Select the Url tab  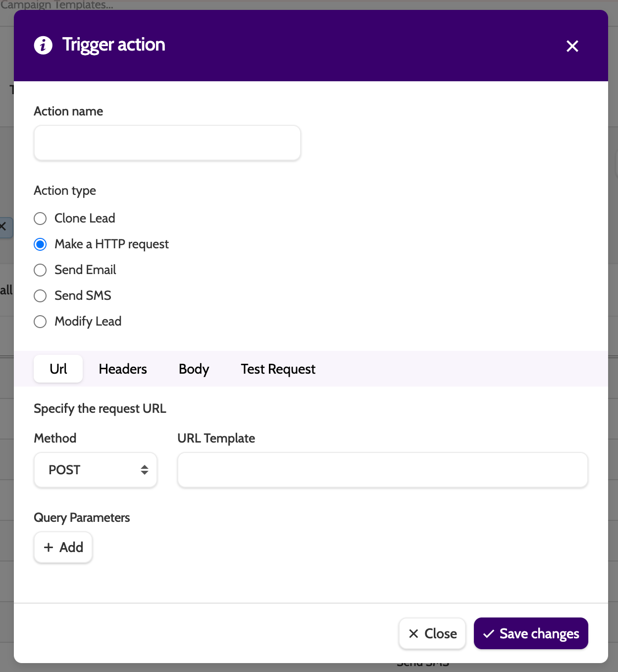click(58, 369)
